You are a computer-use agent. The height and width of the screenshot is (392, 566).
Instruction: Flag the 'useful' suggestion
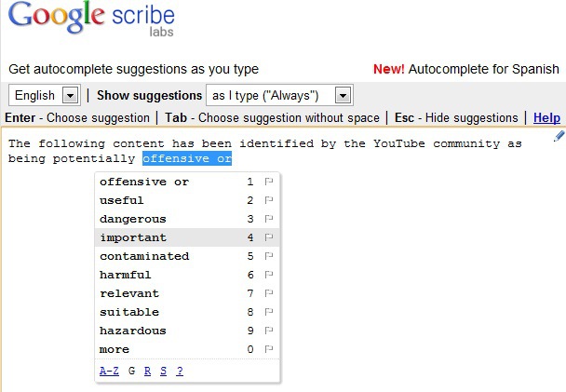point(268,200)
